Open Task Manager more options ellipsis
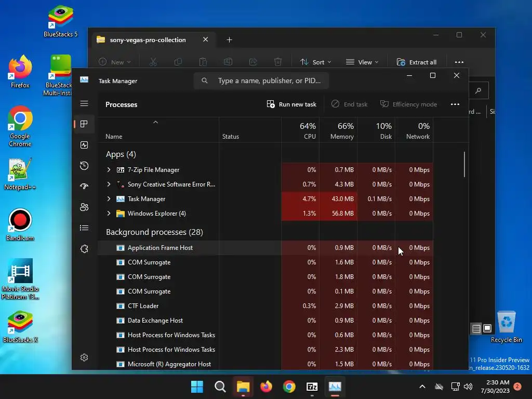This screenshot has height=399, width=532. 455,104
